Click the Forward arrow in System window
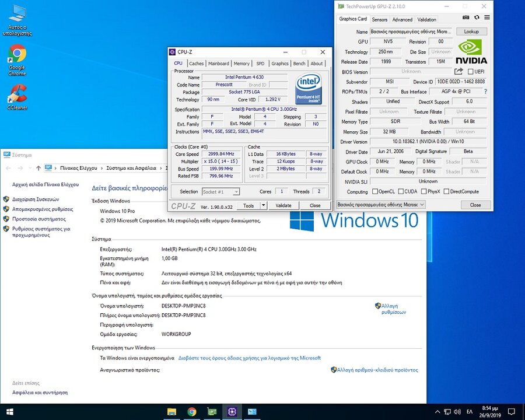 [x=20, y=168]
